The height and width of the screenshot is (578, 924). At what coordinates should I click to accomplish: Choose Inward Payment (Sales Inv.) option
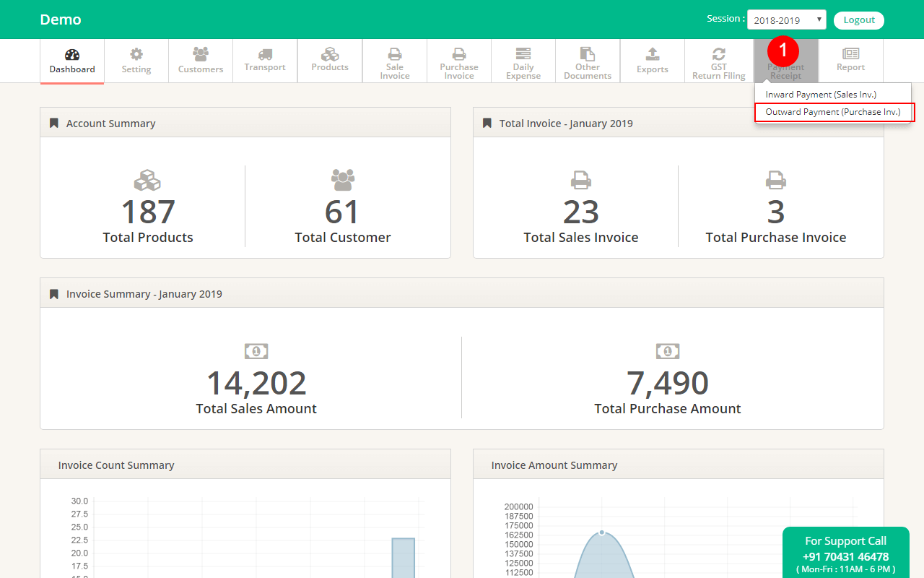821,95
